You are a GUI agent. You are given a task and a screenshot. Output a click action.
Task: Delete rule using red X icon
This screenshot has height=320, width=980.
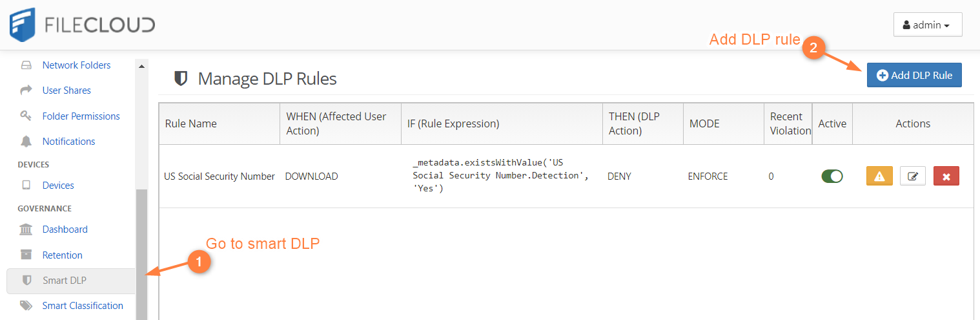click(x=946, y=176)
